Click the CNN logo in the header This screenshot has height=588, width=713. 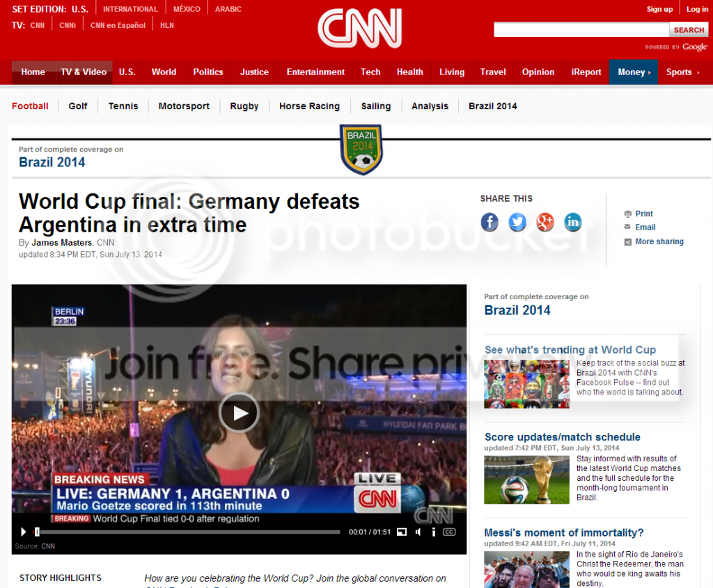[x=360, y=28]
